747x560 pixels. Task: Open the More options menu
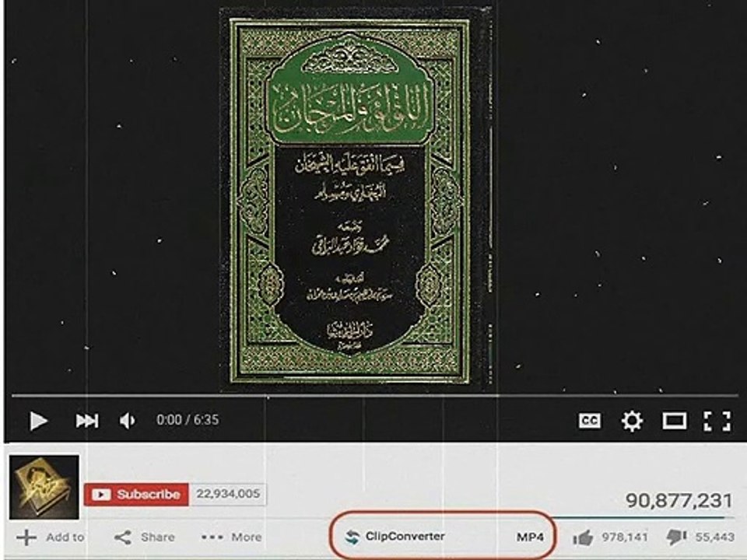(x=232, y=537)
